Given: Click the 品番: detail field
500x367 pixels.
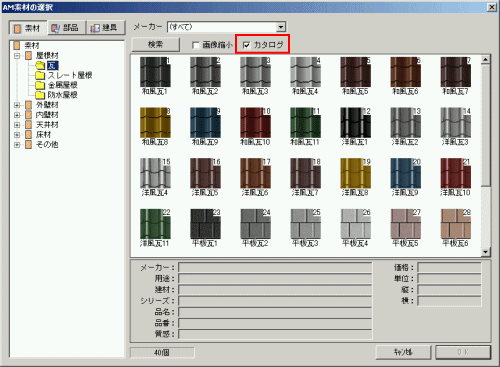Looking at the screenshot, I should [x=275, y=323].
